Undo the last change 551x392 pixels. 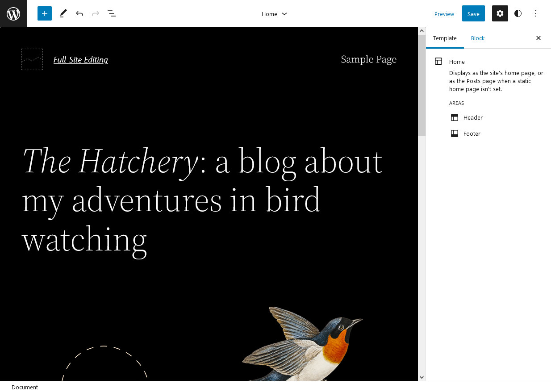tap(79, 13)
